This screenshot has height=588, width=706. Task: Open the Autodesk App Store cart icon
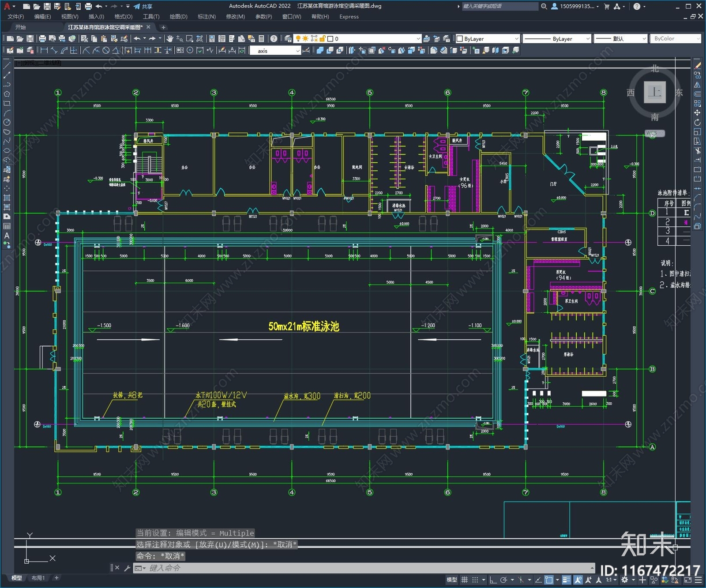coord(607,6)
